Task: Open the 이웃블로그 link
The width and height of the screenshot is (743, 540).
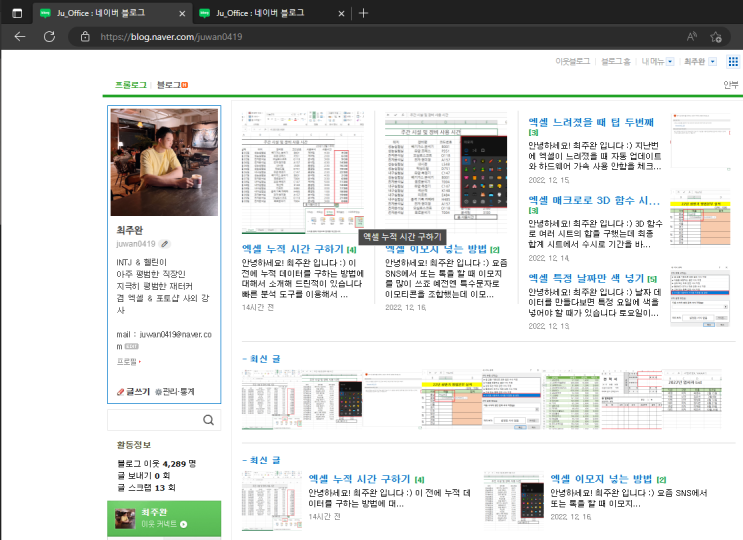Action: tap(572, 61)
